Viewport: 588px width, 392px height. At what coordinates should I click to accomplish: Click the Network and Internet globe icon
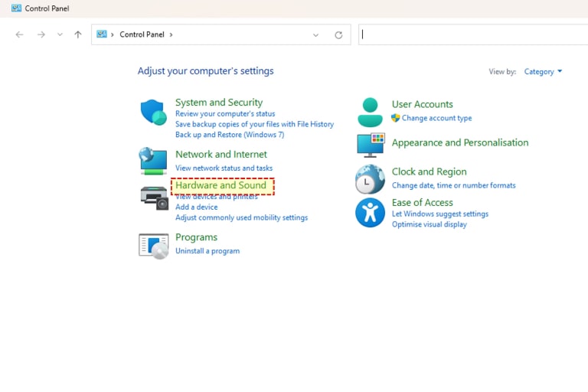tap(153, 161)
